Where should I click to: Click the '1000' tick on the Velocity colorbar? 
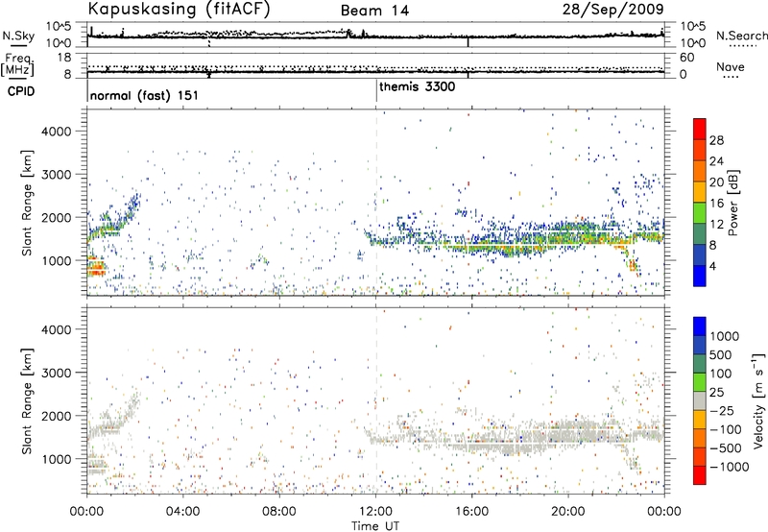pos(725,336)
